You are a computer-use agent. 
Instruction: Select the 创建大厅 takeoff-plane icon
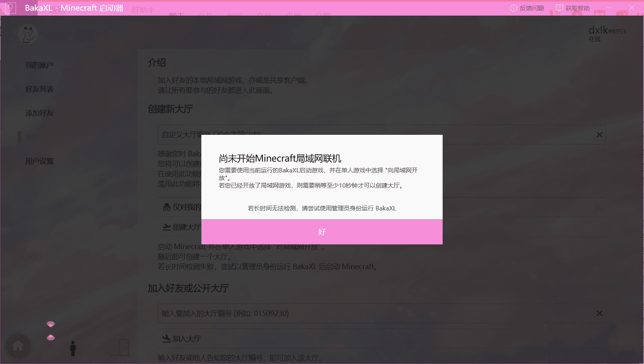tap(167, 227)
